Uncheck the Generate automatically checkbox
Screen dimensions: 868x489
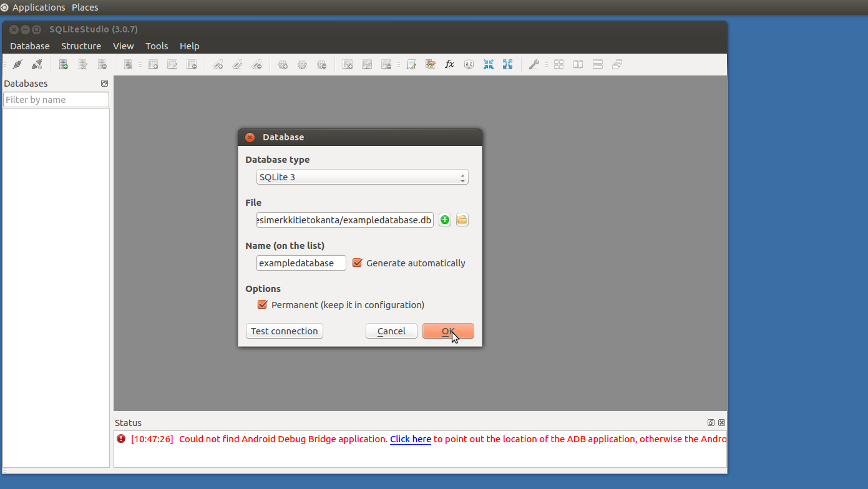point(357,263)
